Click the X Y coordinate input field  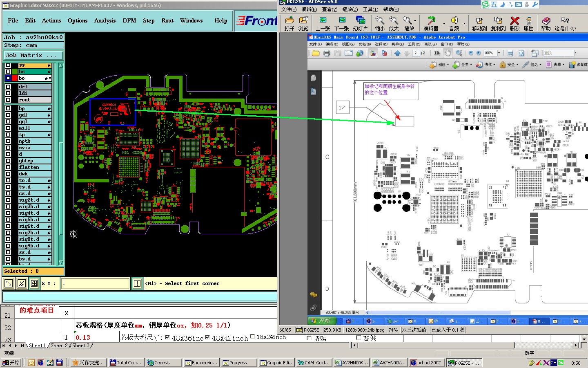[x=96, y=283]
